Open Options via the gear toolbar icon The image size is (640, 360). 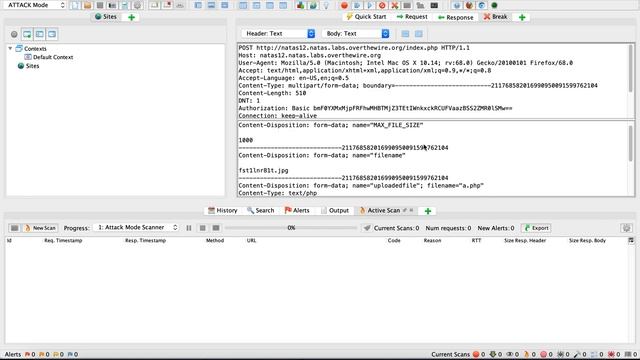click(137, 5)
